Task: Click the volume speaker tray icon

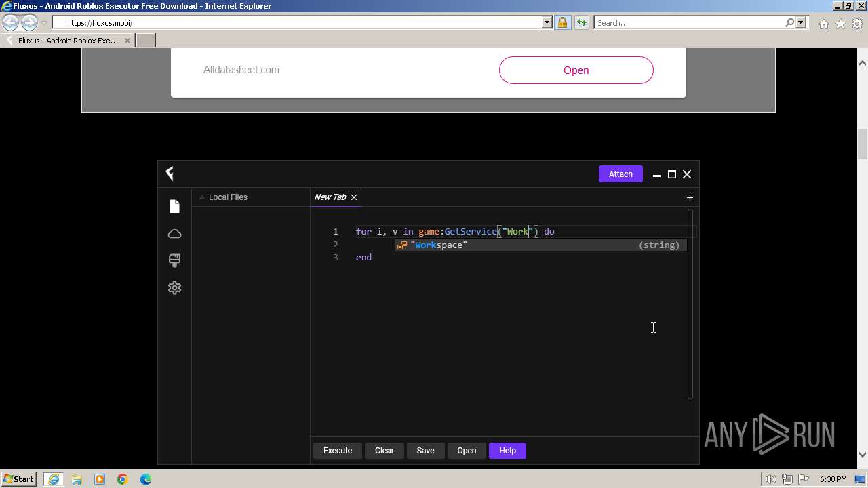Action: coord(771,479)
